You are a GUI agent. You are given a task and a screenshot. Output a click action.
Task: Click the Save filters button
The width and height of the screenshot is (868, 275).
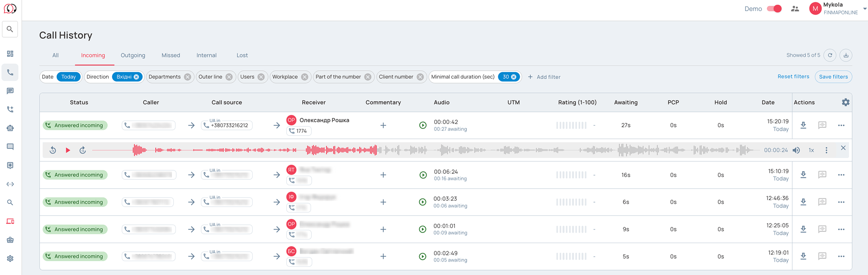(833, 77)
